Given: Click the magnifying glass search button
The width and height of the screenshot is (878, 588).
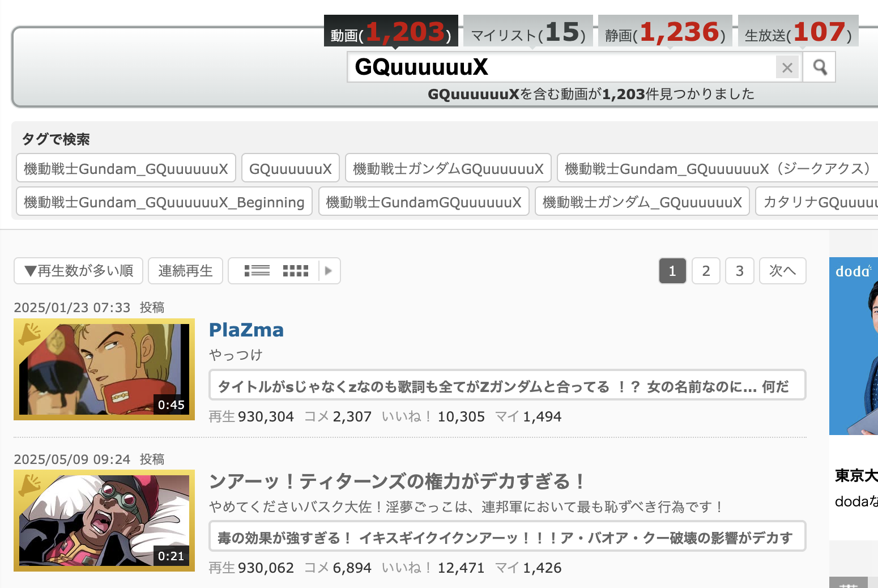Looking at the screenshot, I should click(x=819, y=67).
